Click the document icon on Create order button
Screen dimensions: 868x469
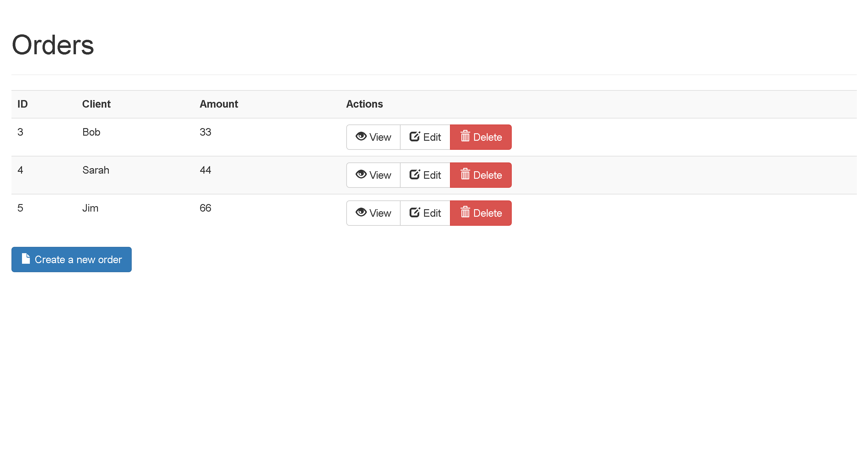tap(26, 259)
